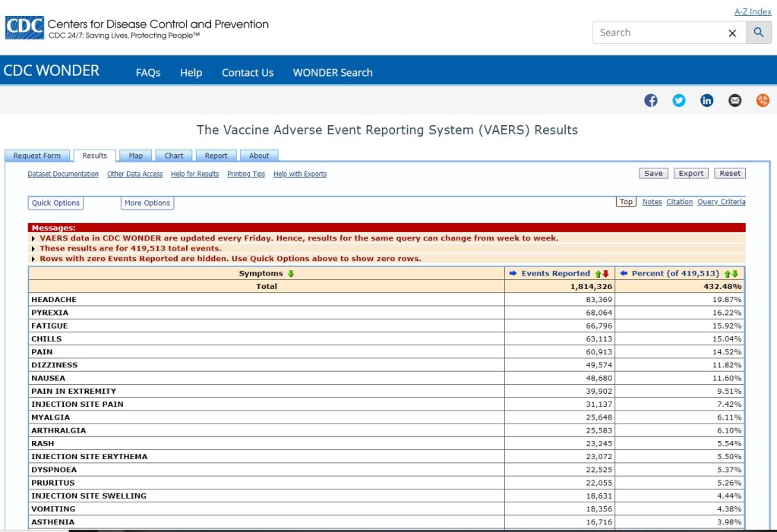Open Help with Exports link
Image resolution: width=777 pixels, height=532 pixels.
[300, 174]
